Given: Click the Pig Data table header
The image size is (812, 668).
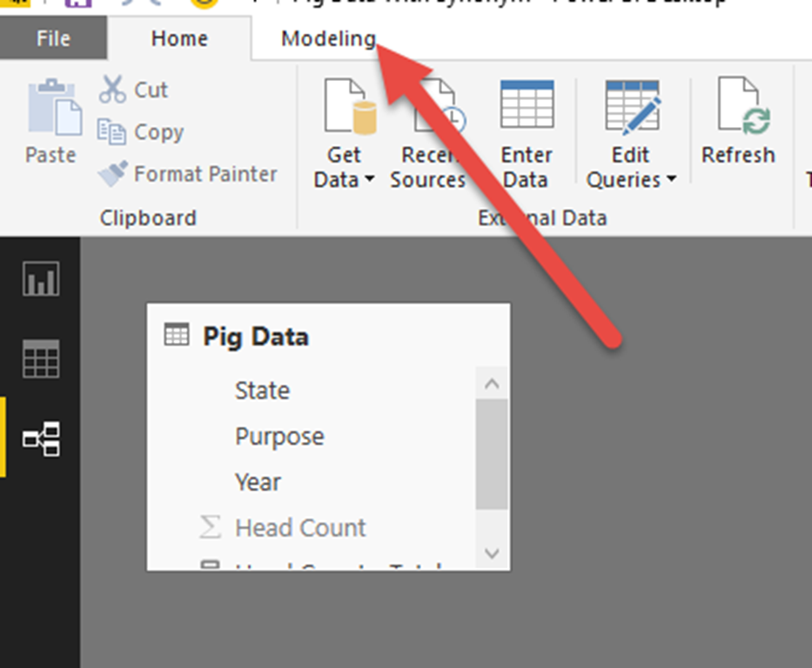Looking at the screenshot, I should pos(255,337).
